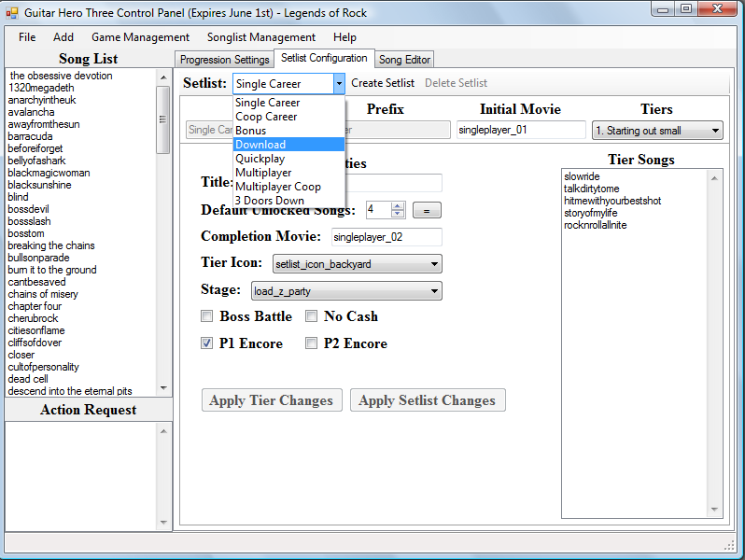Image resolution: width=745 pixels, height=560 pixels.
Task: Decrease Default Unlocked Songs with down arrow
Action: (x=398, y=213)
